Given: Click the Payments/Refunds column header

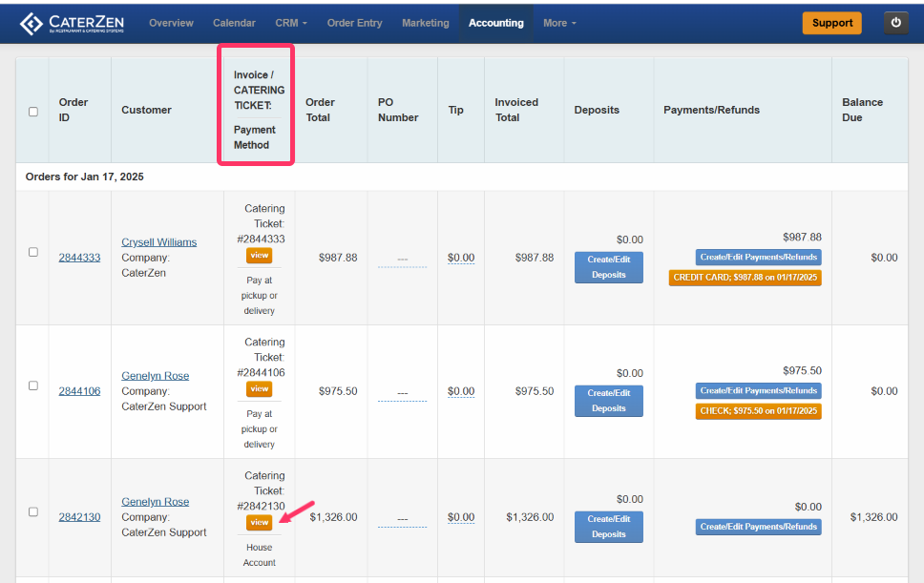Looking at the screenshot, I should tap(711, 110).
